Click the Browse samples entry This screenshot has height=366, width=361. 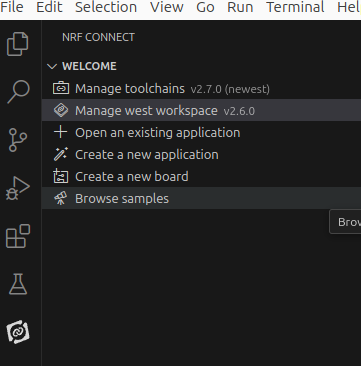201,198
